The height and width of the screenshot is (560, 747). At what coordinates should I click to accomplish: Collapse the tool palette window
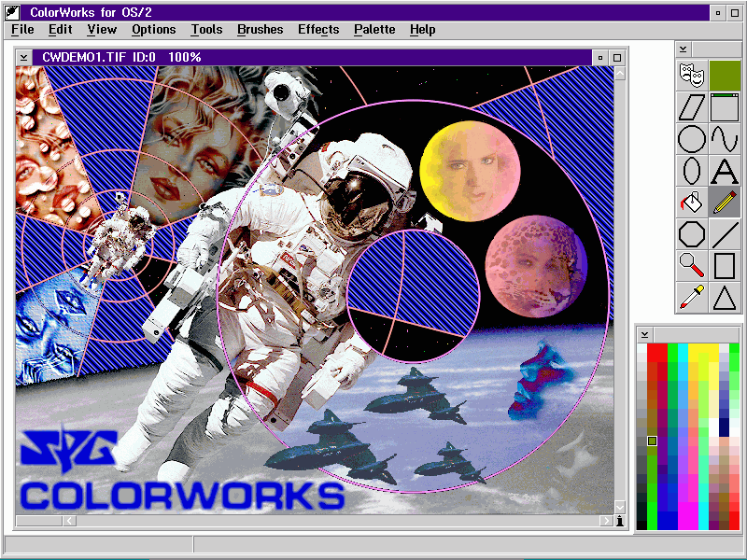click(683, 49)
